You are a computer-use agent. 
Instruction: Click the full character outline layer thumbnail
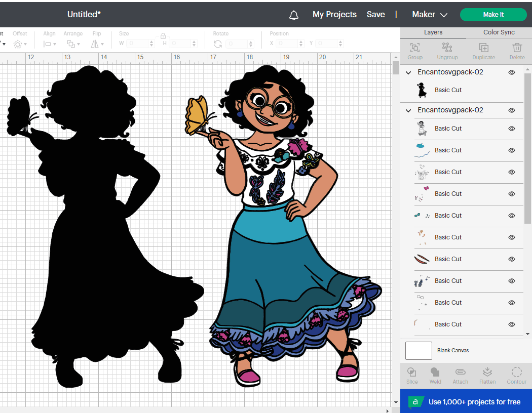pyautogui.click(x=422, y=129)
